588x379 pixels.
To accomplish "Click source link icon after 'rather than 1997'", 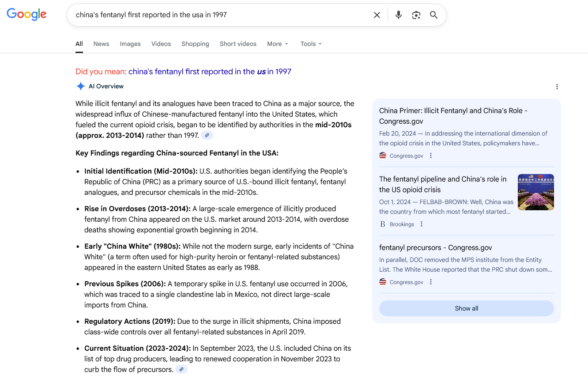I will tap(207, 136).
